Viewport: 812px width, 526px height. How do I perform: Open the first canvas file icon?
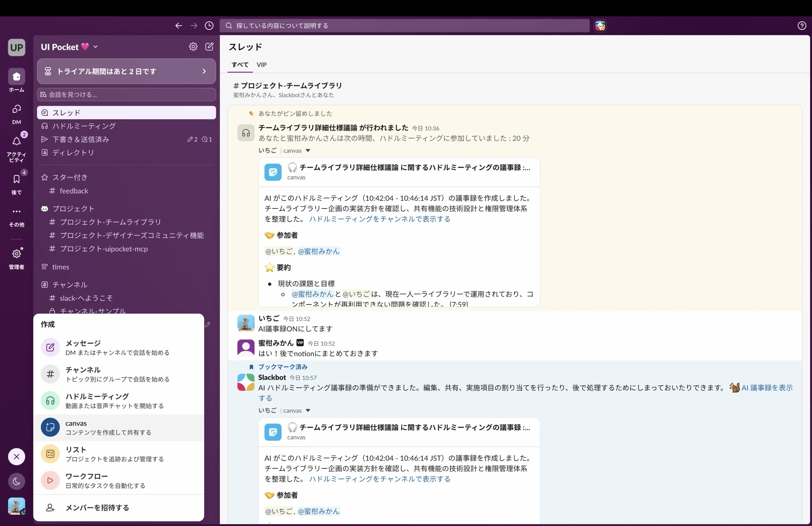click(x=273, y=172)
